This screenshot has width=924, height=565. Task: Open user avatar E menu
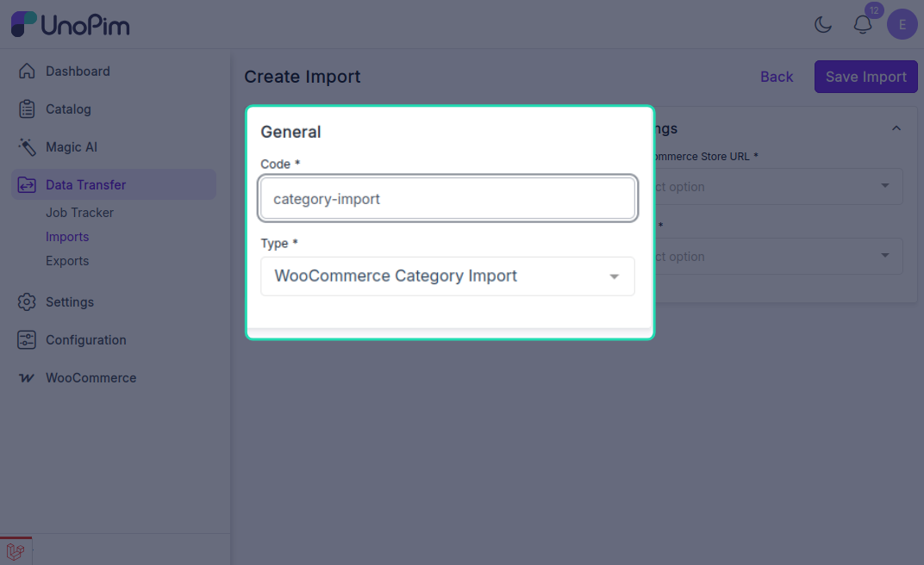(902, 25)
